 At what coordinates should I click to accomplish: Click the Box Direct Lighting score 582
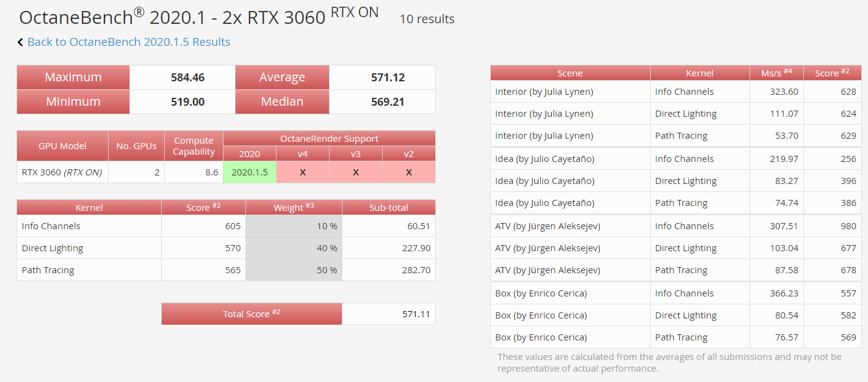(x=848, y=315)
